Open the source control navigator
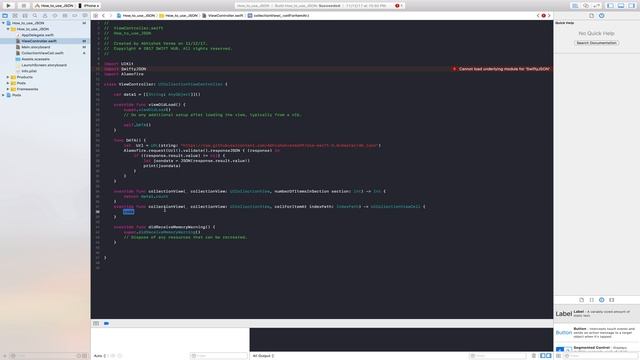 [x=15, y=16]
